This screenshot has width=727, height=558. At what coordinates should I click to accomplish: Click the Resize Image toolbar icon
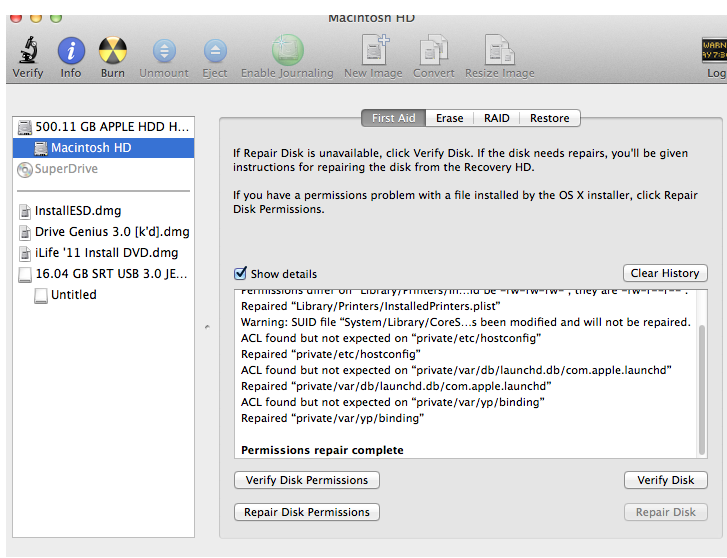pyautogui.click(x=500, y=50)
